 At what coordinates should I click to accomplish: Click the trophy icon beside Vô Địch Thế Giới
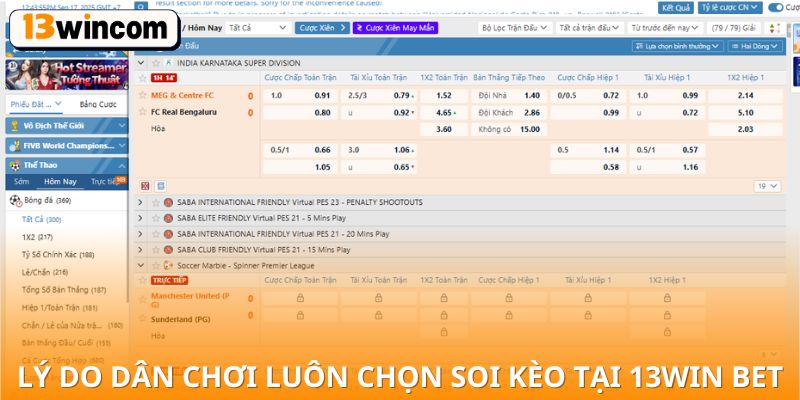15,126
